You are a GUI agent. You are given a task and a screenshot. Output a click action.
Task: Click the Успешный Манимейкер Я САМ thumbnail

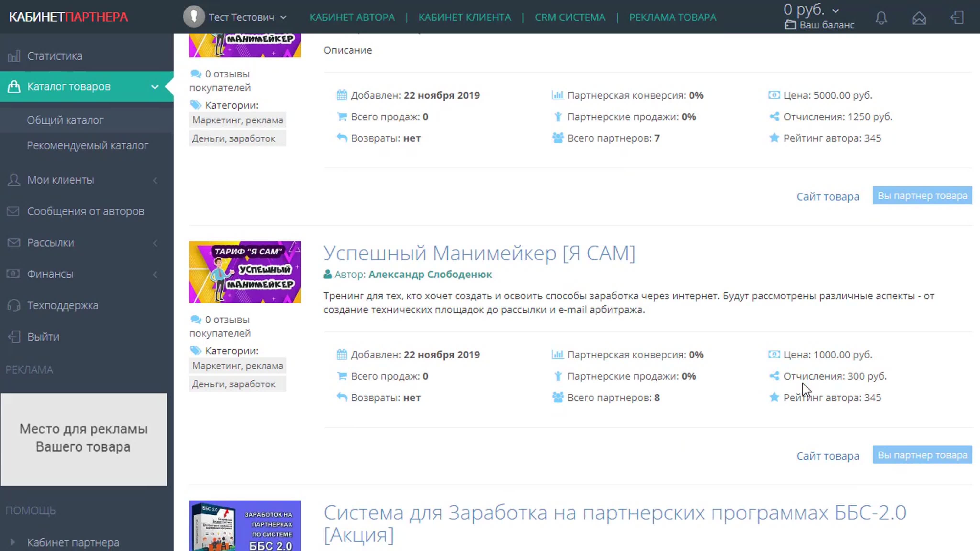245,272
